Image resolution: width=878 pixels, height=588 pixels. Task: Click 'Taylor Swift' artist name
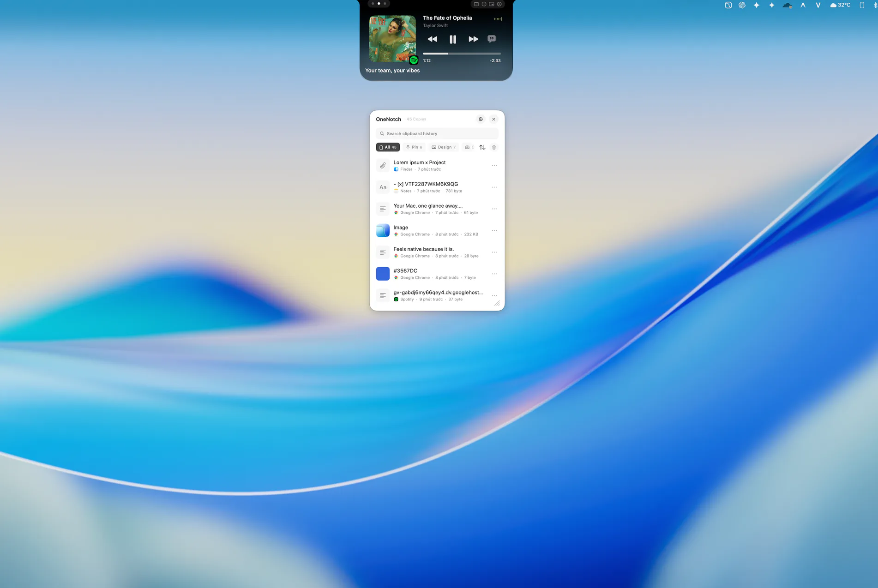click(x=435, y=26)
